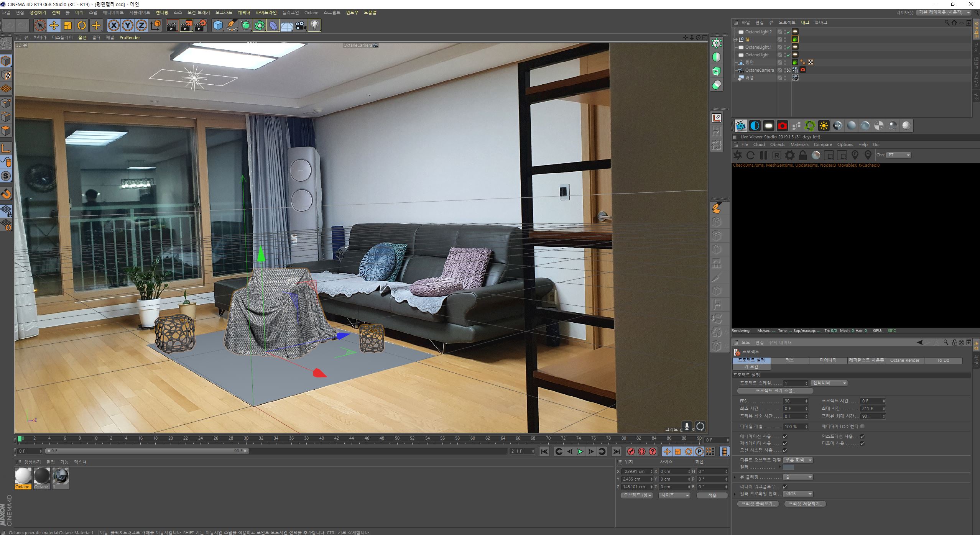Expand the 널 object in hierarchy
The image size is (980, 535).
click(735, 39)
